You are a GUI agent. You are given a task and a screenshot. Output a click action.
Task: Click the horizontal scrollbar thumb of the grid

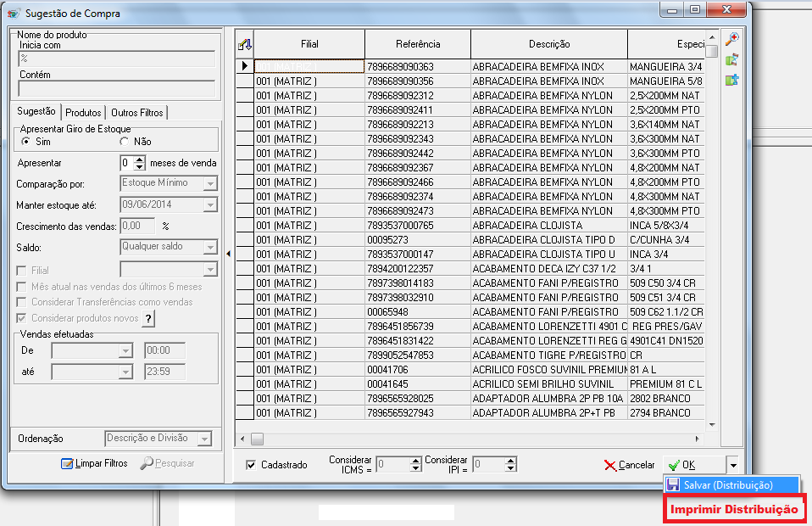pos(258,439)
